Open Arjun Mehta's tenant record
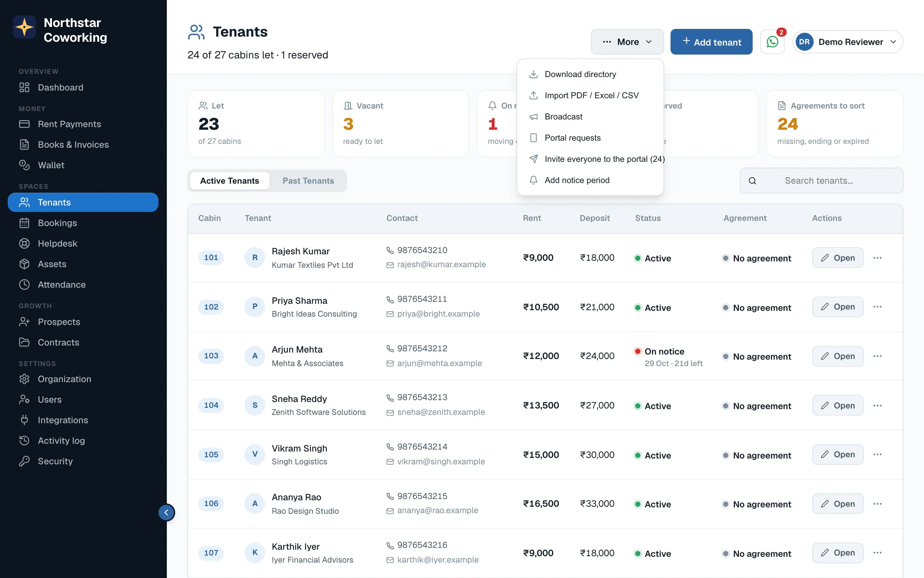924x578 pixels. 838,356
